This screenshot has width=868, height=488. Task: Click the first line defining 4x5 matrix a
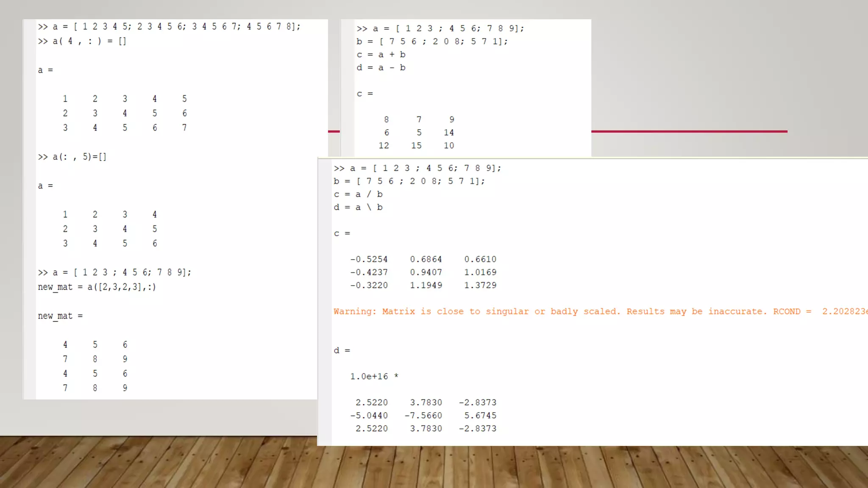[169, 27]
